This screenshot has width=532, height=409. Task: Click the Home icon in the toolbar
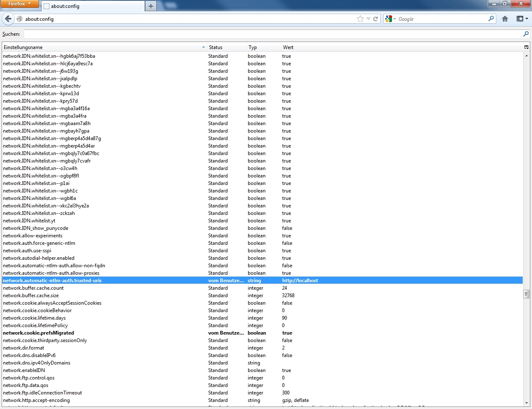tap(505, 19)
